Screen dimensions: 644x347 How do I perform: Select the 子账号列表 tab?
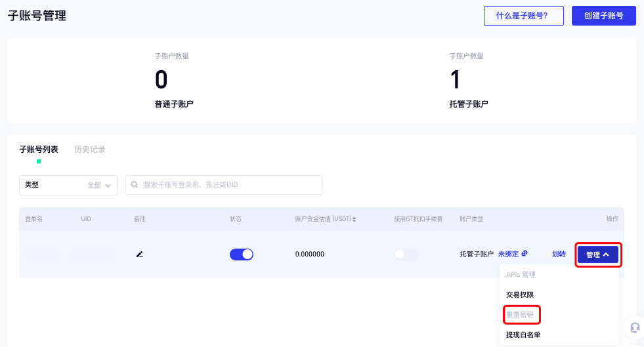(39, 150)
